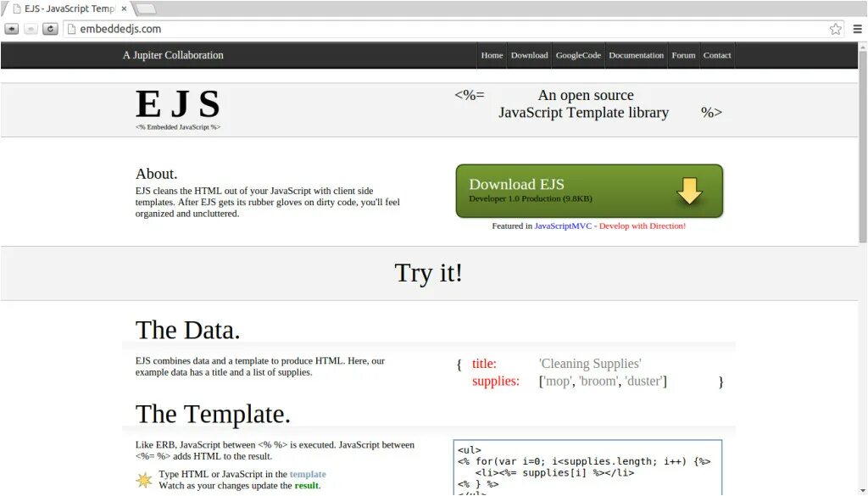Viewport: 868px width, 496px height.
Task: Open the Documentation nav item
Action: click(x=636, y=55)
